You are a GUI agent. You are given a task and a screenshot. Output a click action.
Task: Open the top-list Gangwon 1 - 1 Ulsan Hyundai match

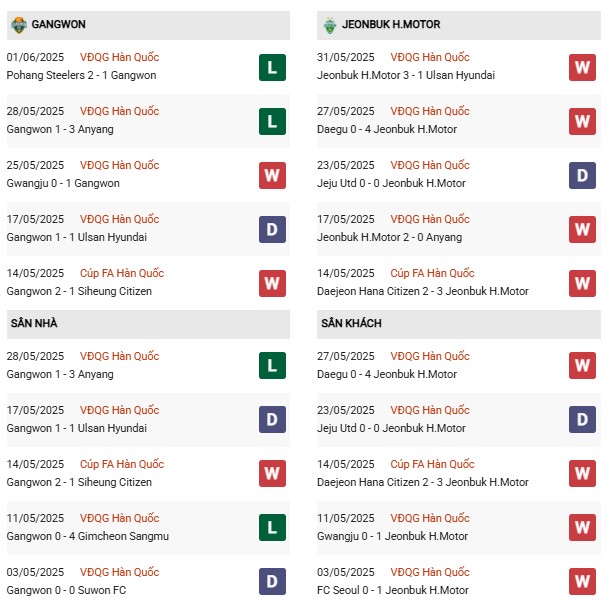[77, 237]
